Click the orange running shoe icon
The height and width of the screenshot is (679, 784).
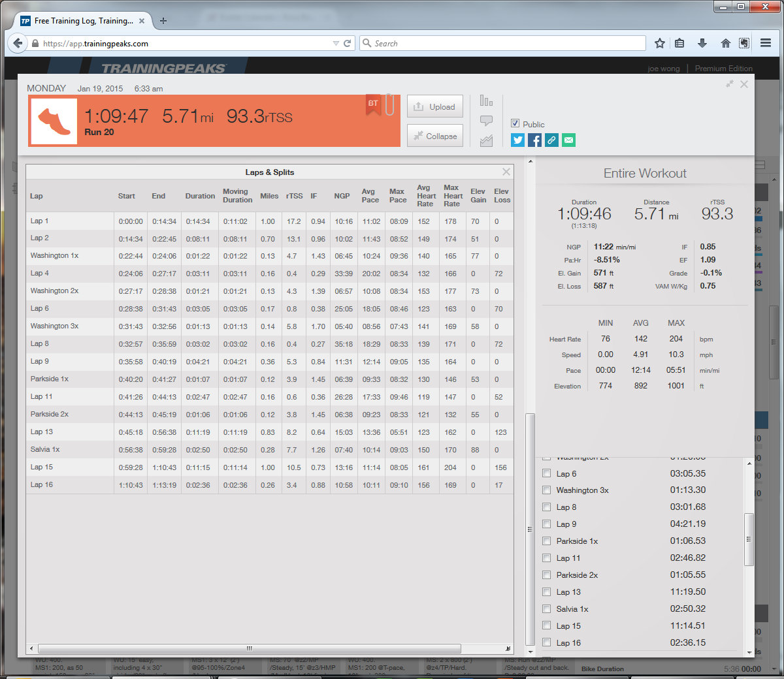[x=54, y=121]
